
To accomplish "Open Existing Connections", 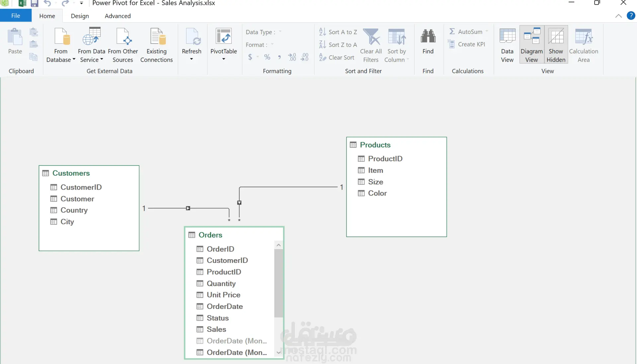I will pyautogui.click(x=157, y=45).
